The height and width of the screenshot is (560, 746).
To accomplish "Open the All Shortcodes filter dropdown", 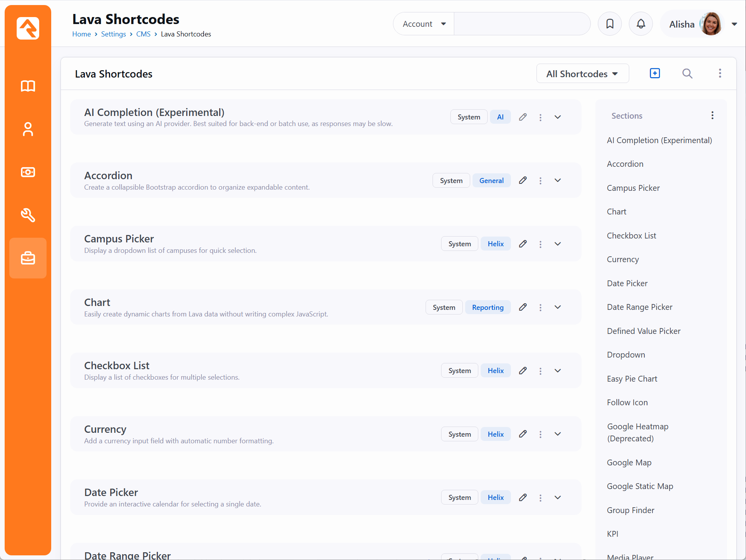I will point(582,74).
